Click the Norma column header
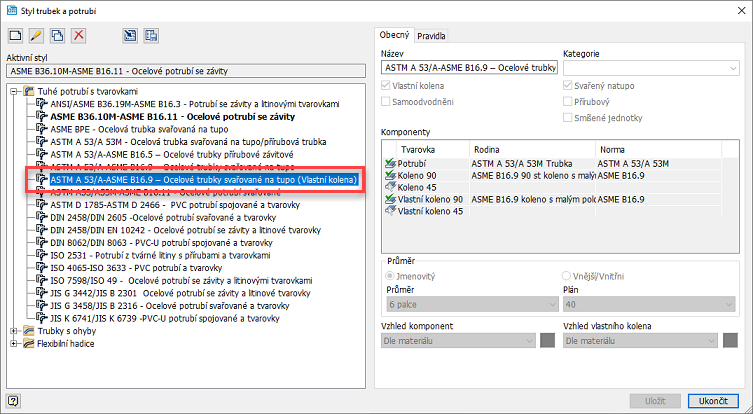 pos(658,150)
